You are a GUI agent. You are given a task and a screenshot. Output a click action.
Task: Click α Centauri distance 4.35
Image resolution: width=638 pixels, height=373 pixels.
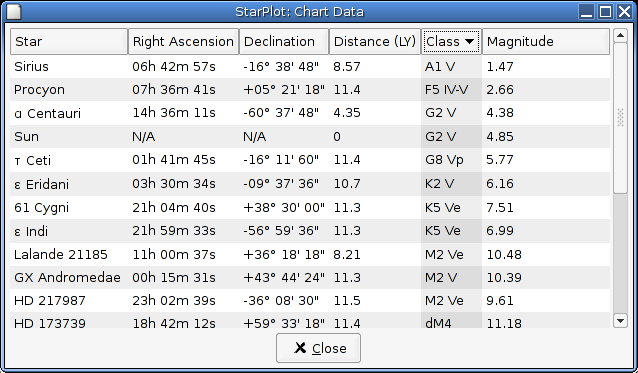347,113
